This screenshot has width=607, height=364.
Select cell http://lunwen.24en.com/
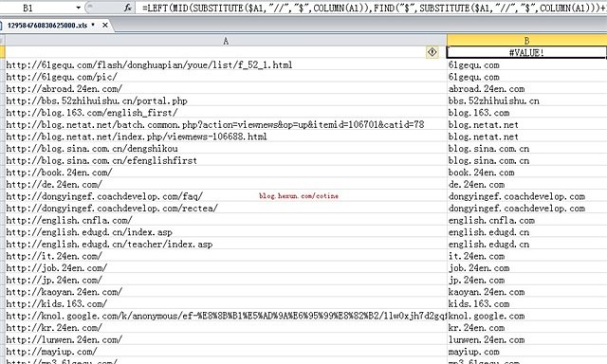pos(226,339)
